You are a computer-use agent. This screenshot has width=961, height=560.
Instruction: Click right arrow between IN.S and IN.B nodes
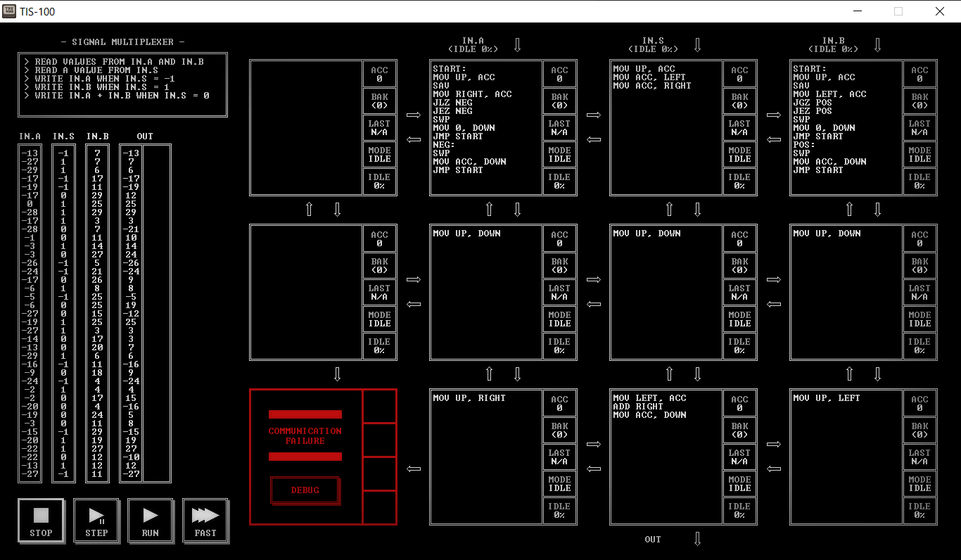pos(774,115)
